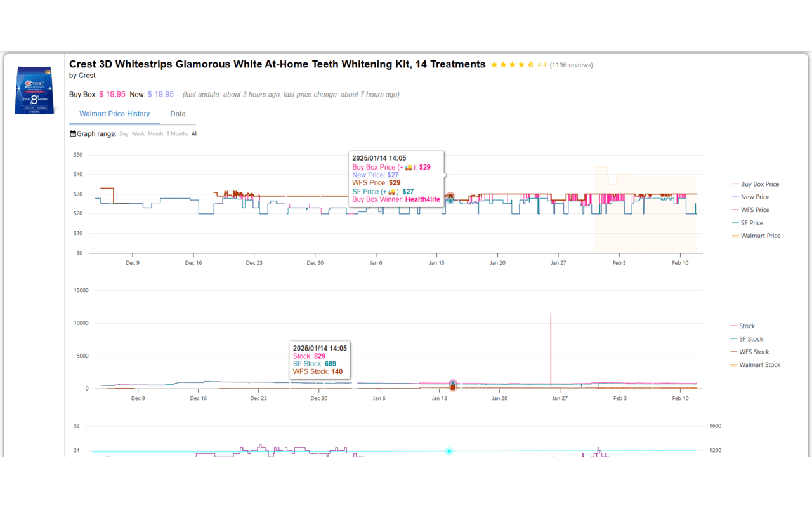Click the cyan diamond marker on bottom chart

click(449, 451)
